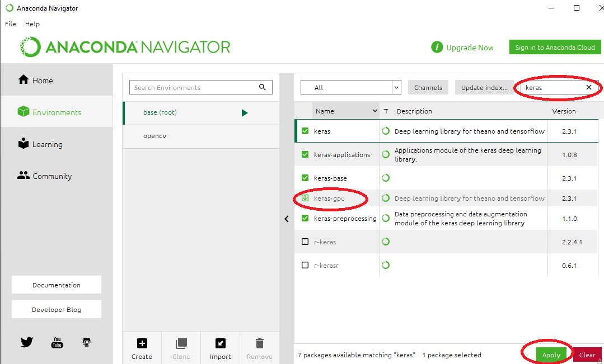The width and height of the screenshot is (604, 364).
Task: Click the red Clear button
Action: click(x=587, y=354)
